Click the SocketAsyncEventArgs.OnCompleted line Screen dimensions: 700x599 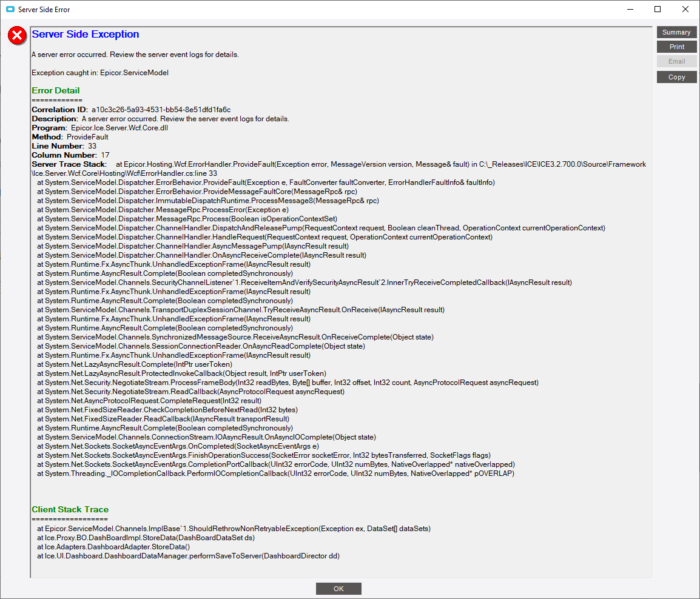pyautogui.click(x=178, y=446)
